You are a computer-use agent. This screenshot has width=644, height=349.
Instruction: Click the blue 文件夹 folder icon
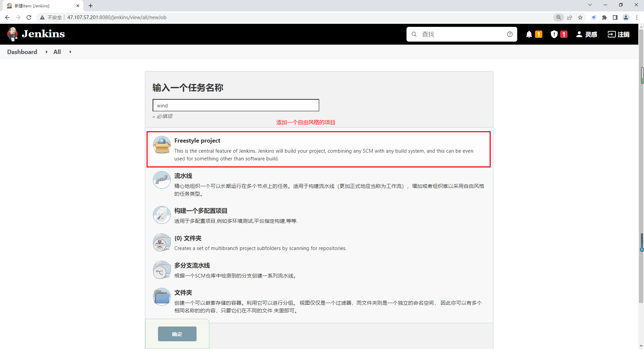coord(162,297)
